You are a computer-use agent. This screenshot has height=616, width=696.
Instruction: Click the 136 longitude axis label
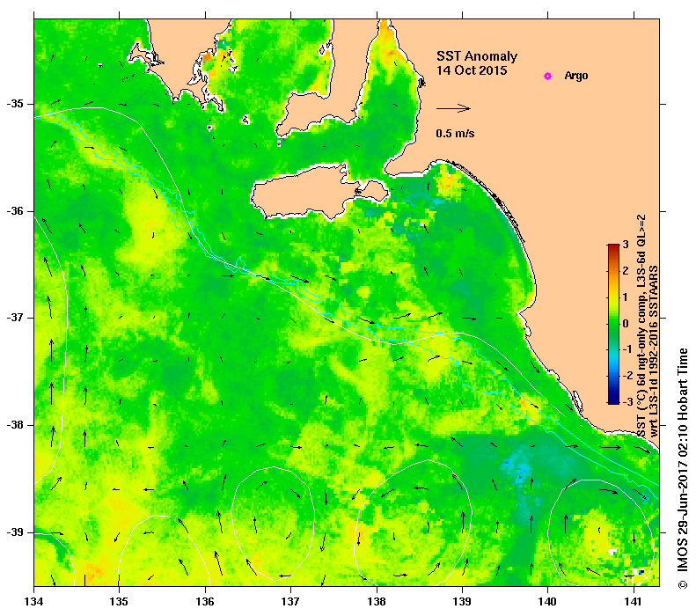tap(205, 602)
